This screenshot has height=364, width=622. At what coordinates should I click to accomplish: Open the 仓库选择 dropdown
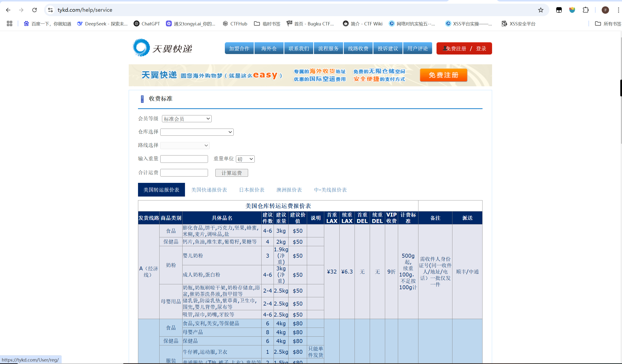197,132
